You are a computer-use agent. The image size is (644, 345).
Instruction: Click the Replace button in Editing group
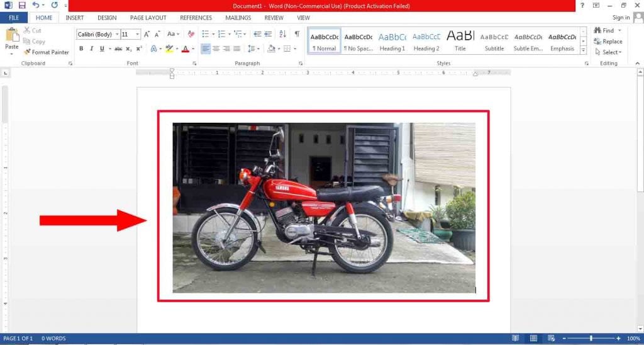point(608,42)
